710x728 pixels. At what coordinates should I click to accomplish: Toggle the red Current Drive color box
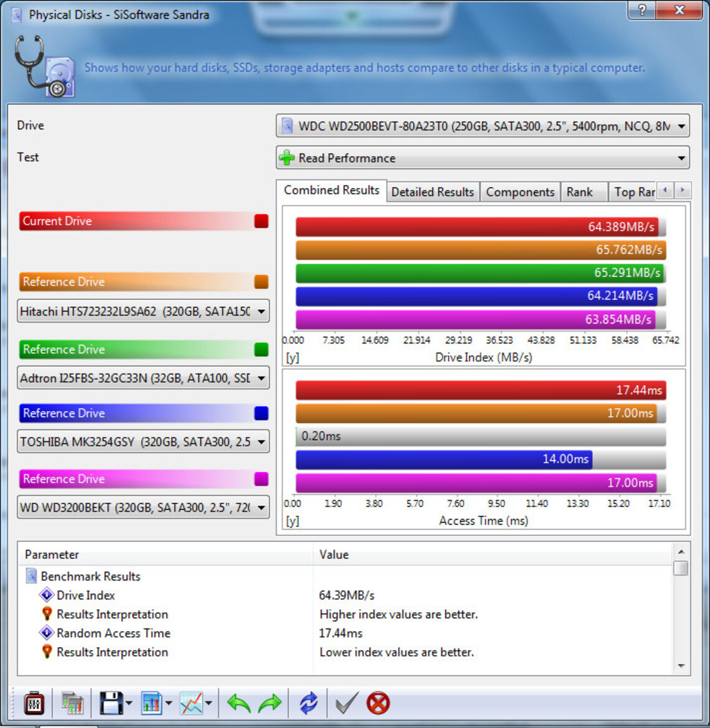click(x=261, y=221)
